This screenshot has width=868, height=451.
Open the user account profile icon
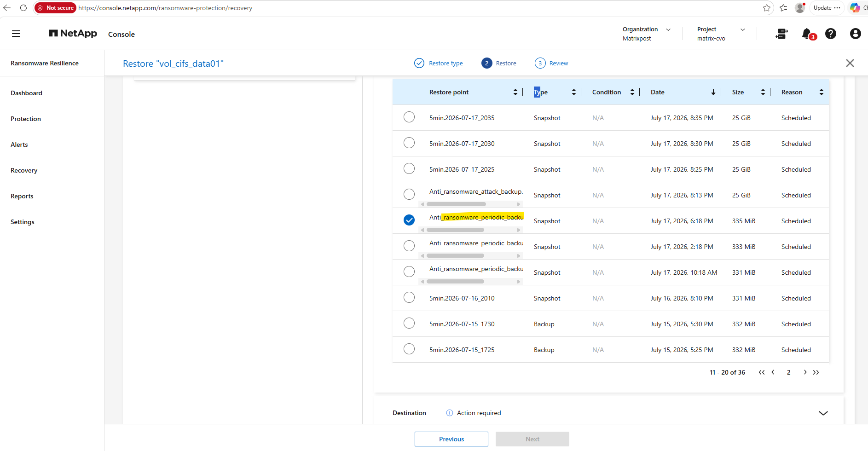(x=855, y=34)
